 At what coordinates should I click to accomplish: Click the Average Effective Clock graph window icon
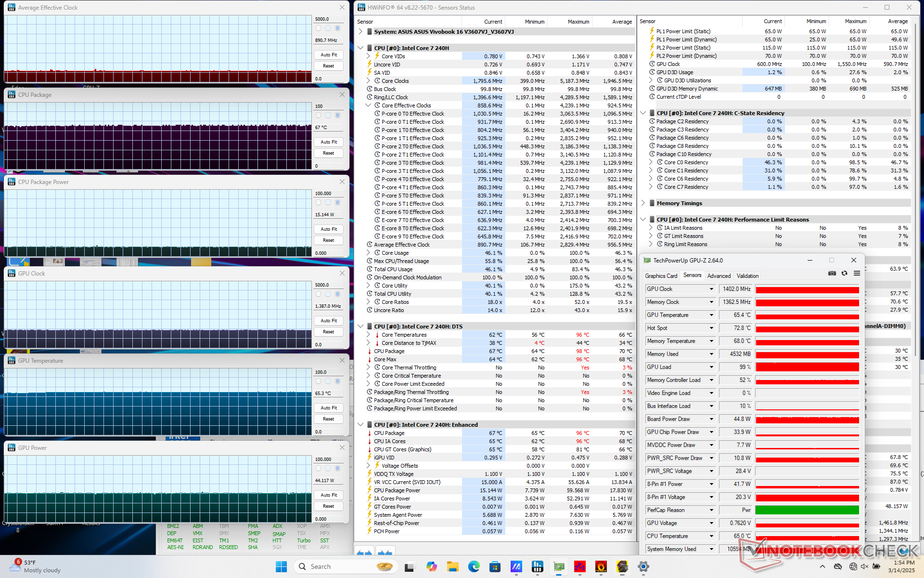click(x=12, y=8)
